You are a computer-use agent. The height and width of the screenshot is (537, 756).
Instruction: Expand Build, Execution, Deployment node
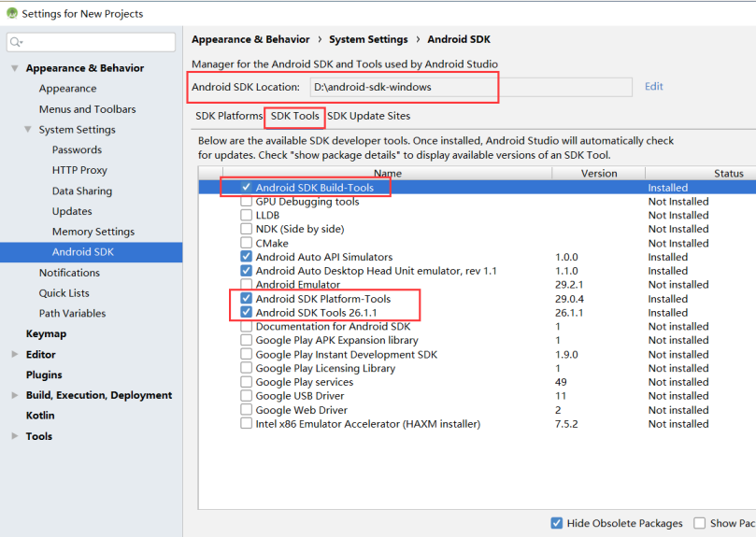pos(15,395)
